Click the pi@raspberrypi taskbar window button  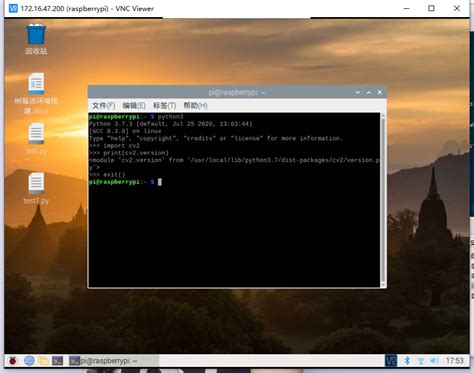pos(113,361)
